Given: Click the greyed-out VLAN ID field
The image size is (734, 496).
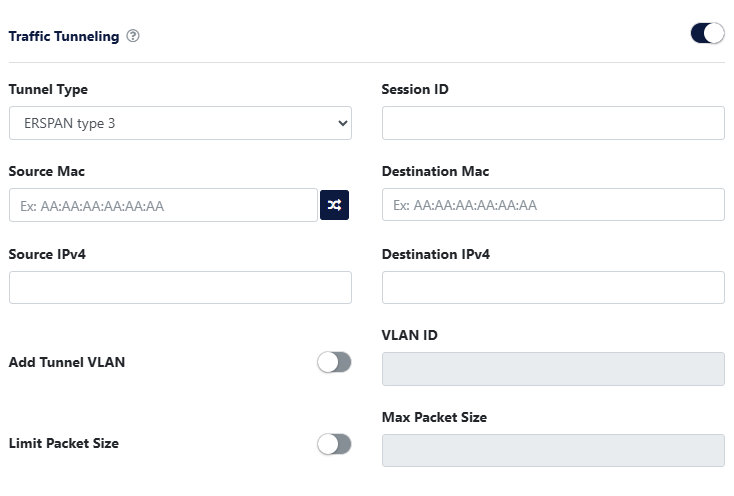Looking at the screenshot, I should 553,369.
